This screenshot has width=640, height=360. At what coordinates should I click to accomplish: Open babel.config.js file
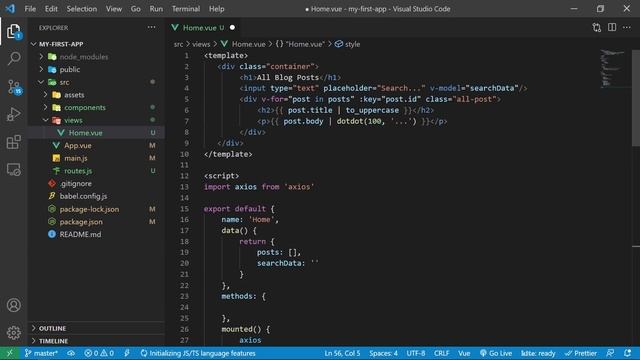click(x=96, y=196)
